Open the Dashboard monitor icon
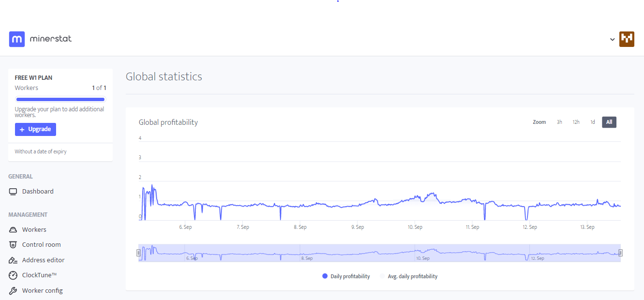This screenshot has height=300, width=644. pyautogui.click(x=13, y=192)
